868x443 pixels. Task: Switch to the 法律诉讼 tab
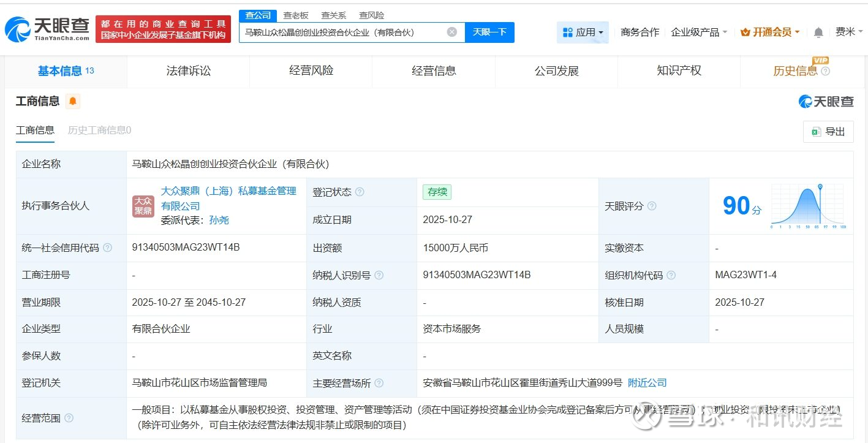[x=188, y=71]
